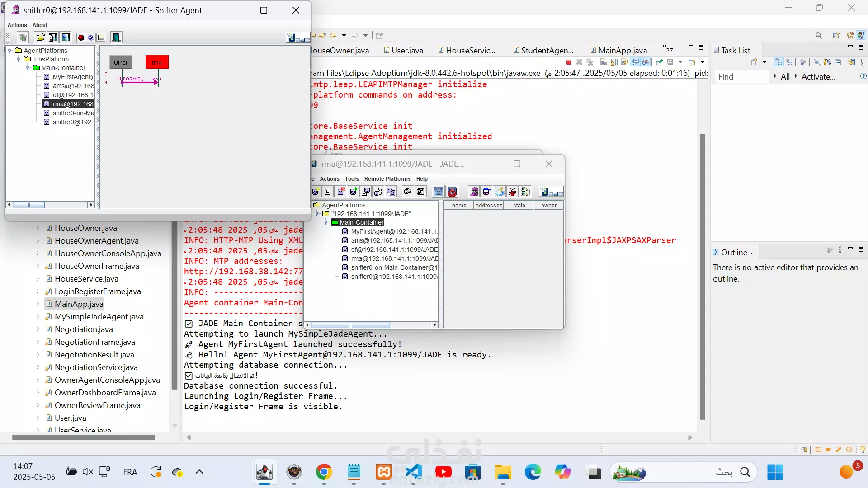
Task: Click Send message envelope icon in RMA toolbar
Action: pos(366,192)
